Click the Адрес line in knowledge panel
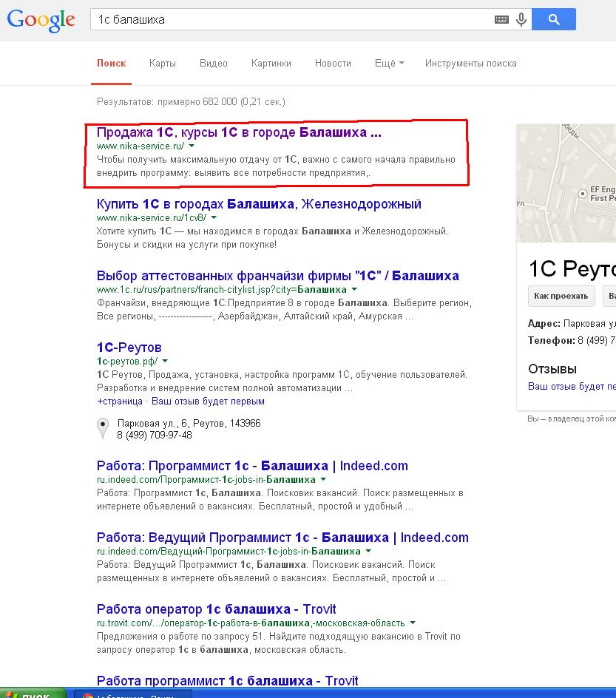This screenshot has width=616, height=698. click(x=572, y=324)
